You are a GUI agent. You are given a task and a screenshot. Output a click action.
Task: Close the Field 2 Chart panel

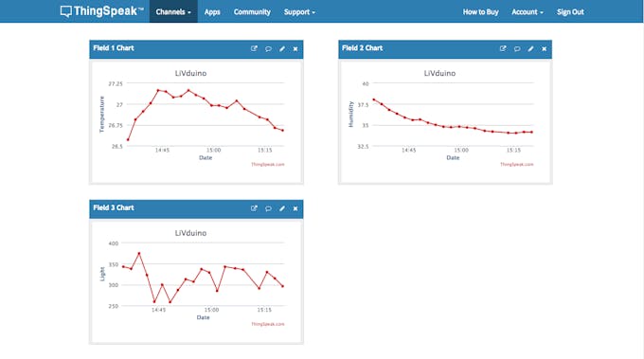click(x=545, y=49)
